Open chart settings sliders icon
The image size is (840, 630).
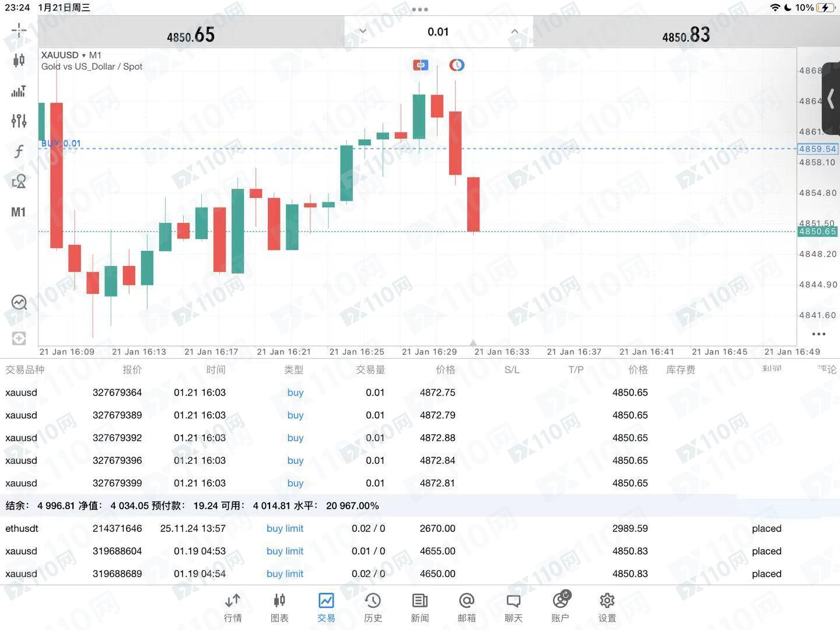[x=19, y=121]
